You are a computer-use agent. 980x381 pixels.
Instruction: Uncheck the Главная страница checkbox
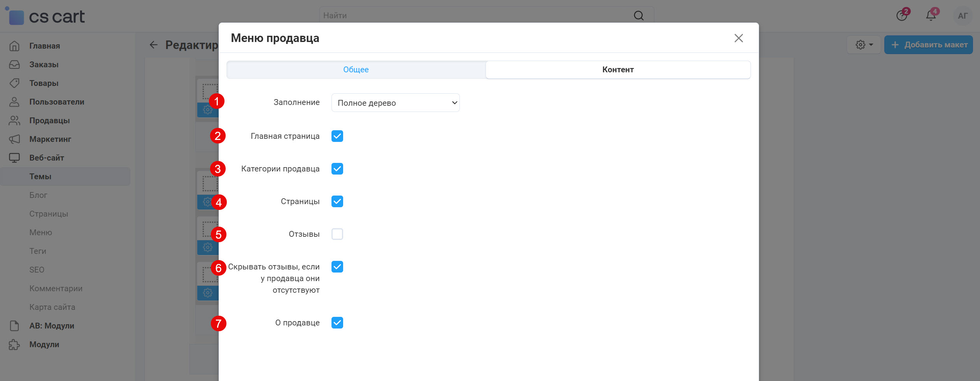click(337, 136)
